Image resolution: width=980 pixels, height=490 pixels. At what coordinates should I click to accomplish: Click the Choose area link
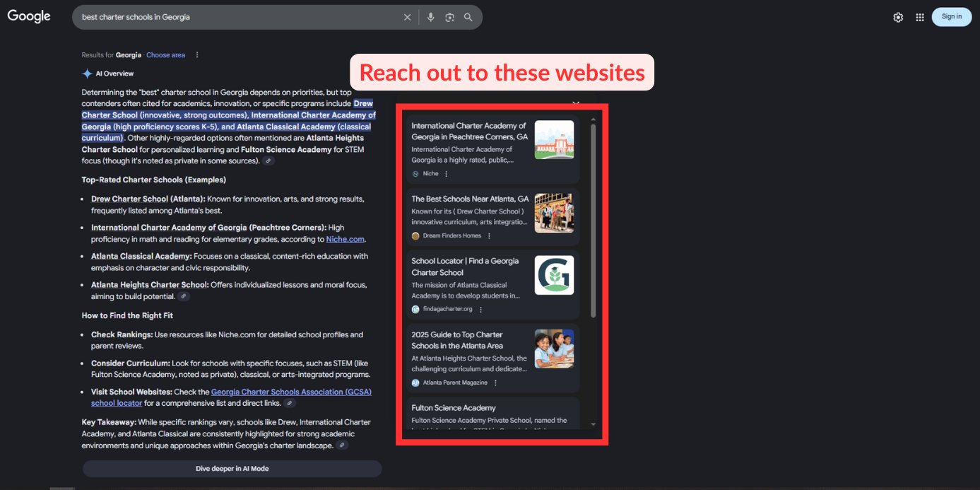(x=165, y=55)
